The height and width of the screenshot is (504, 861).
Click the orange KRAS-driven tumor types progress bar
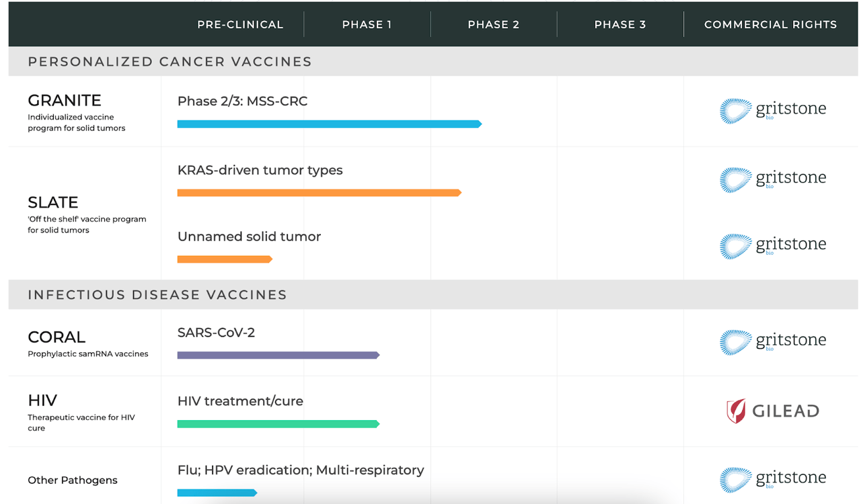[320, 193]
